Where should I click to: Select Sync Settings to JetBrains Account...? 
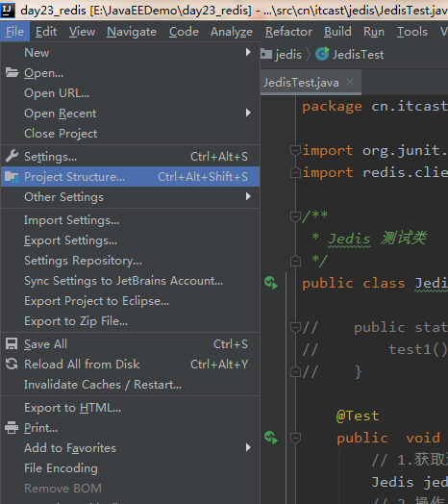pyautogui.click(x=130, y=281)
